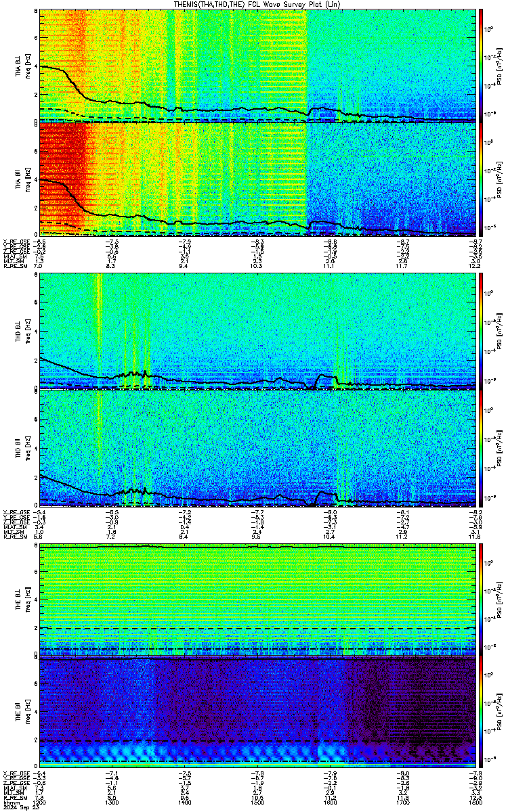This screenshot has width=508, height=812.
Task: Click the 1300 time tick label
Action: (112, 802)
